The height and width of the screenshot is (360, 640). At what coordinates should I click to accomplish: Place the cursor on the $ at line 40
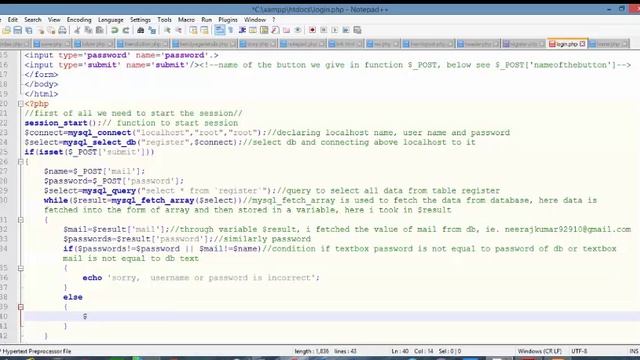pos(85,316)
